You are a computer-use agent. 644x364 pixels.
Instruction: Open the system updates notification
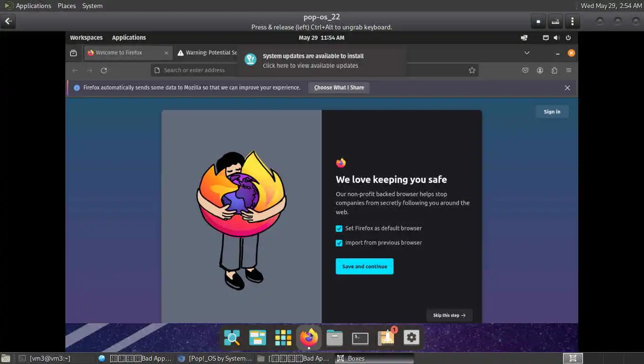pyautogui.click(x=322, y=61)
